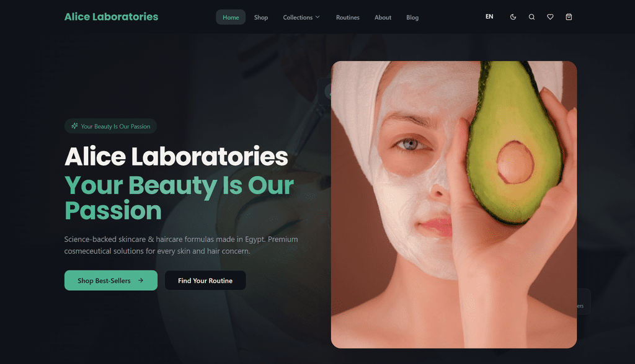Click the sparkle icon in the tagline badge

pyautogui.click(x=74, y=126)
